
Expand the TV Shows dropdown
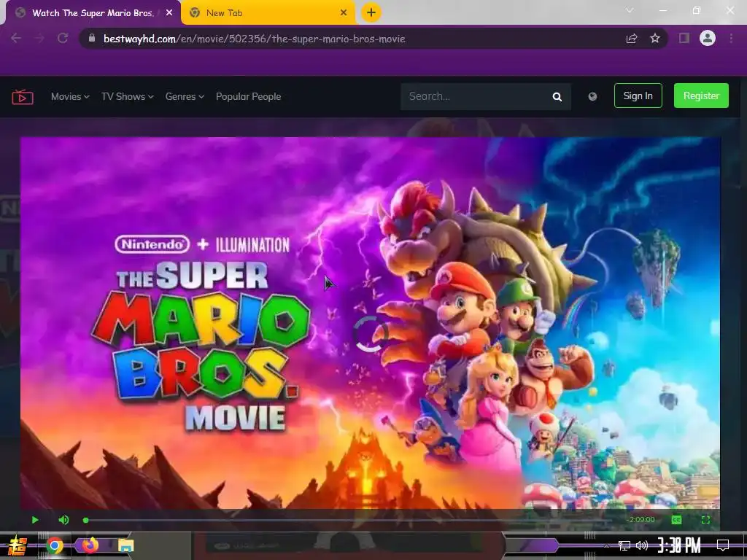tap(127, 96)
